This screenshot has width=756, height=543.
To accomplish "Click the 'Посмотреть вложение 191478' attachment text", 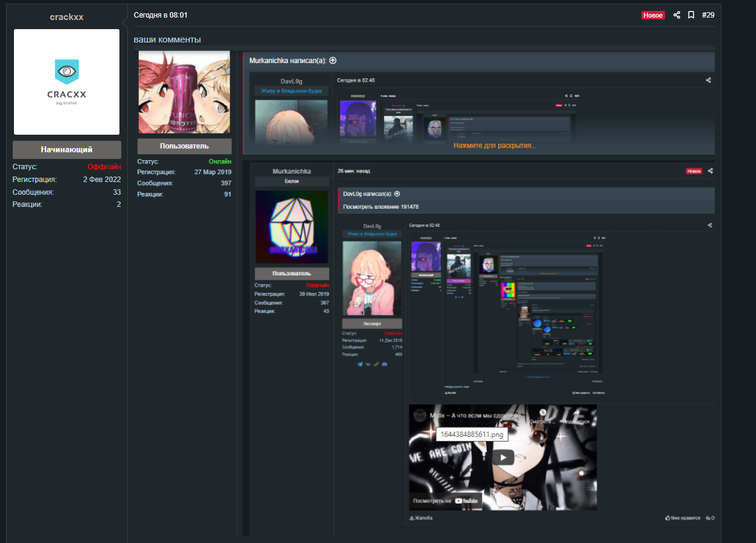I will pos(381,207).
